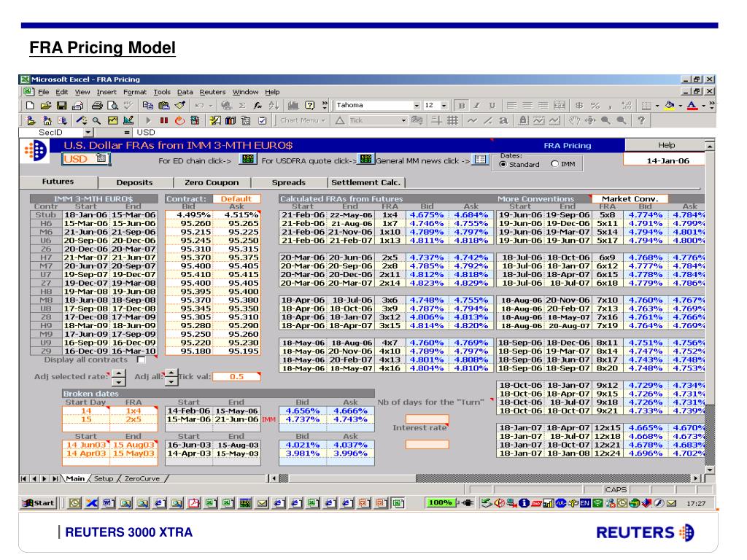
Task: Select the IMM dates radio button
Action: coord(554,164)
